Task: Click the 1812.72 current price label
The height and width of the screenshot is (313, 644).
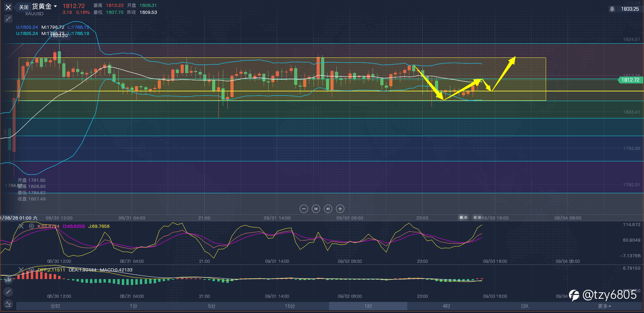Action: tap(630, 80)
